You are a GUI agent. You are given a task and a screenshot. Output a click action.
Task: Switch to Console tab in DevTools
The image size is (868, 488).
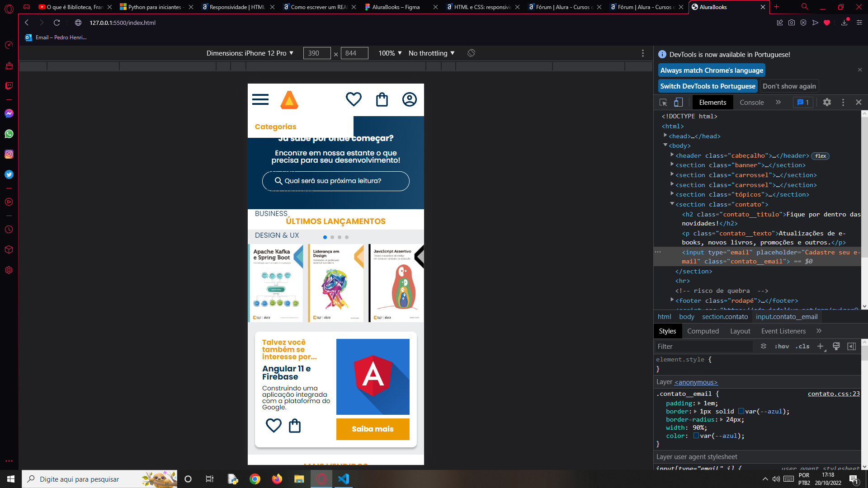(751, 102)
